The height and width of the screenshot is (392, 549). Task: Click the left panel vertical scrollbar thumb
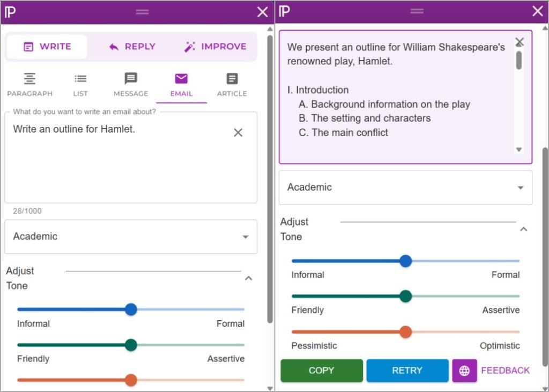coord(270,179)
